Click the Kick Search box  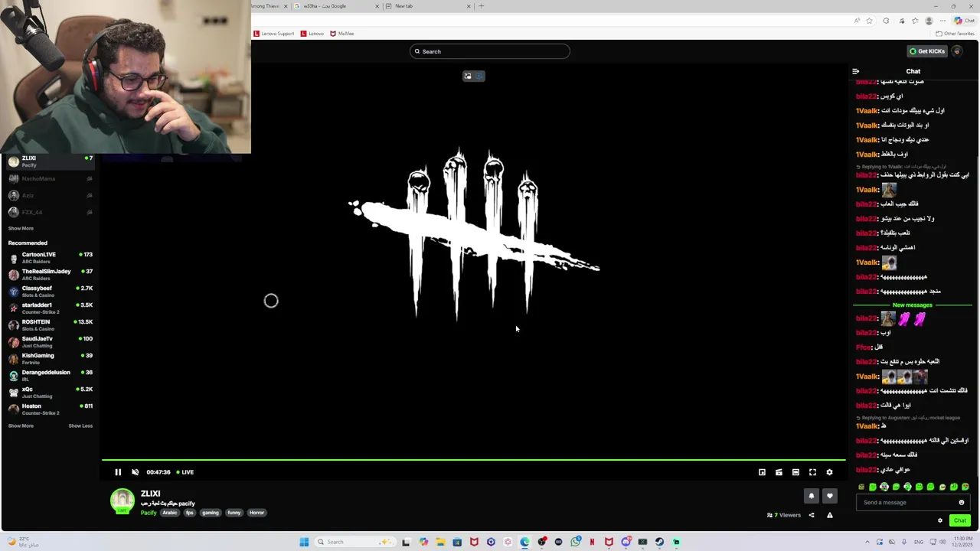(490, 51)
